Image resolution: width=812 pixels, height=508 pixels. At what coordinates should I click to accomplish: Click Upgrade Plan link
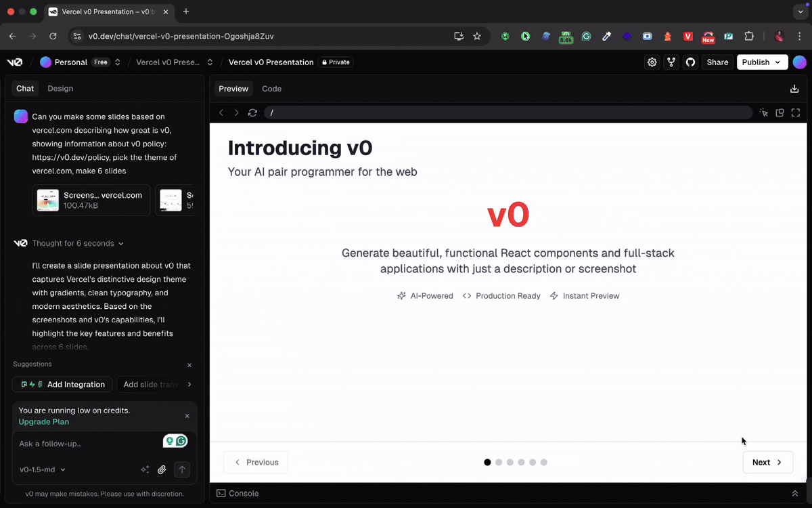point(43,422)
